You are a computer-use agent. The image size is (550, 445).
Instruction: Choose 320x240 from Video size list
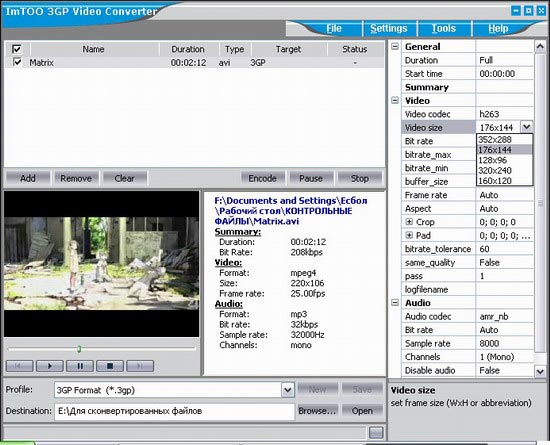pyautogui.click(x=504, y=170)
